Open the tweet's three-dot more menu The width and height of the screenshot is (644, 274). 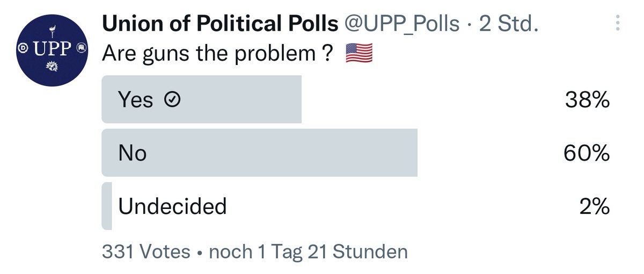click(x=618, y=24)
